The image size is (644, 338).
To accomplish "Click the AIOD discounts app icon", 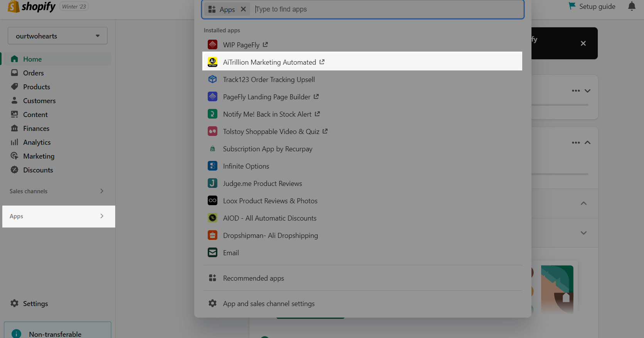I will point(212,218).
